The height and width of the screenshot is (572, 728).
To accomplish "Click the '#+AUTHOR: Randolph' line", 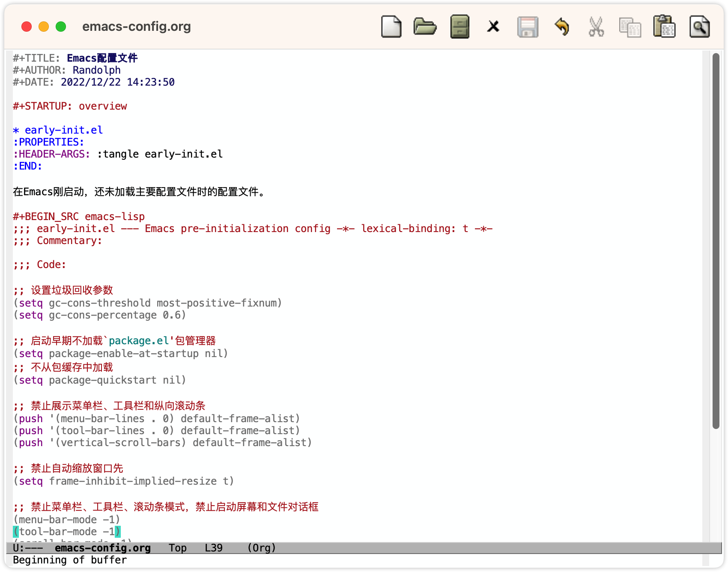I will click(67, 70).
